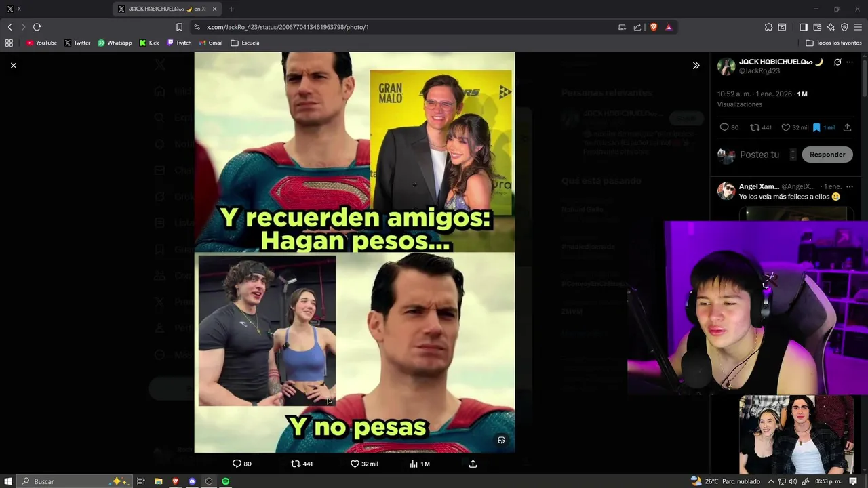
Task: Open Brave Wallet icon
Action: pyautogui.click(x=817, y=27)
